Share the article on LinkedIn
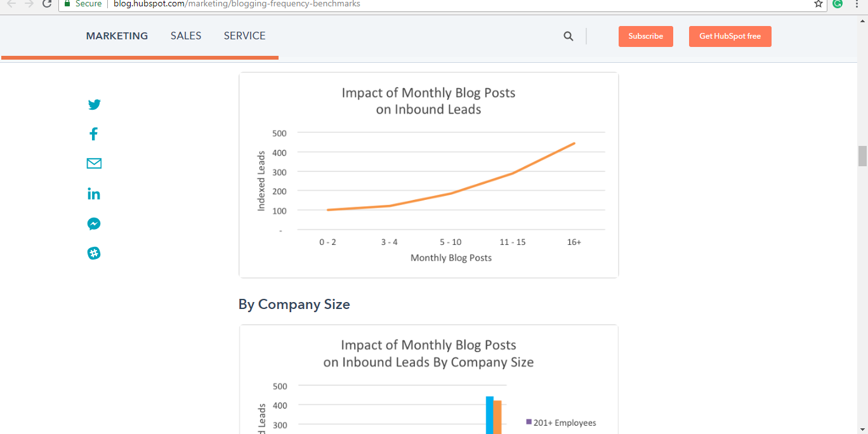Image resolution: width=868 pixels, height=434 pixels. 93,194
